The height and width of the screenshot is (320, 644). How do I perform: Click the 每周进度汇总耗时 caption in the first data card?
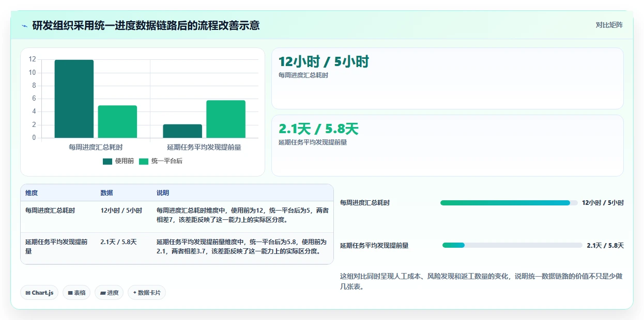(303, 75)
